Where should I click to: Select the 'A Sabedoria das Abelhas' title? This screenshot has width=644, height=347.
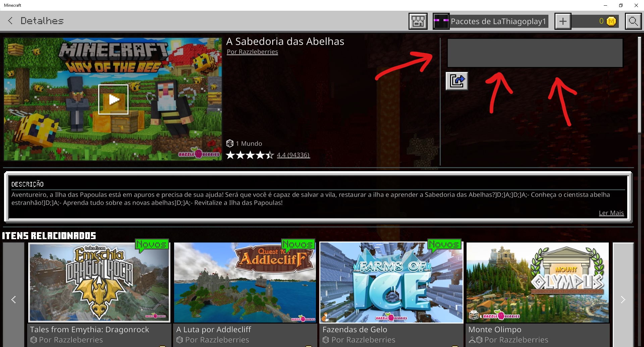pyautogui.click(x=285, y=41)
